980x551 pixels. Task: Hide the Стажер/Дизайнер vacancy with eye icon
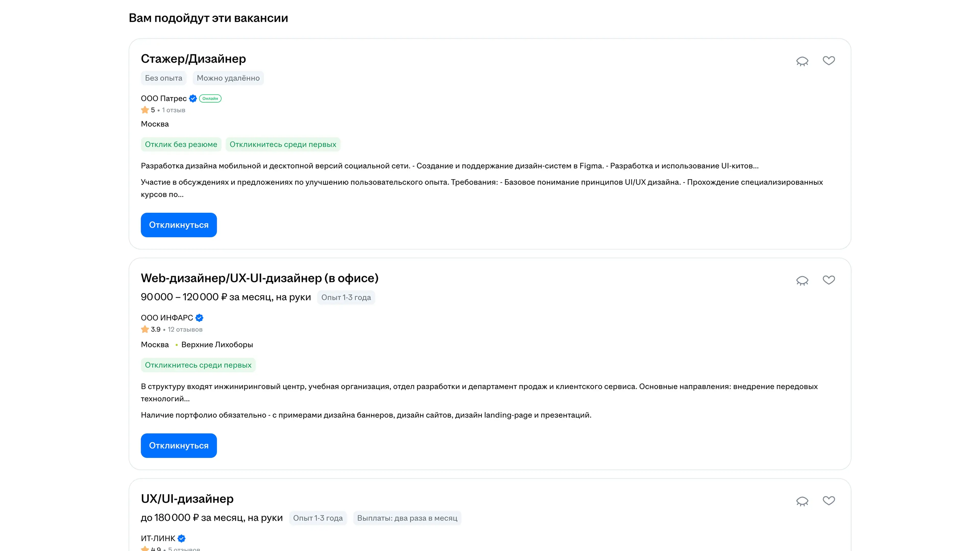click(802, 61)
